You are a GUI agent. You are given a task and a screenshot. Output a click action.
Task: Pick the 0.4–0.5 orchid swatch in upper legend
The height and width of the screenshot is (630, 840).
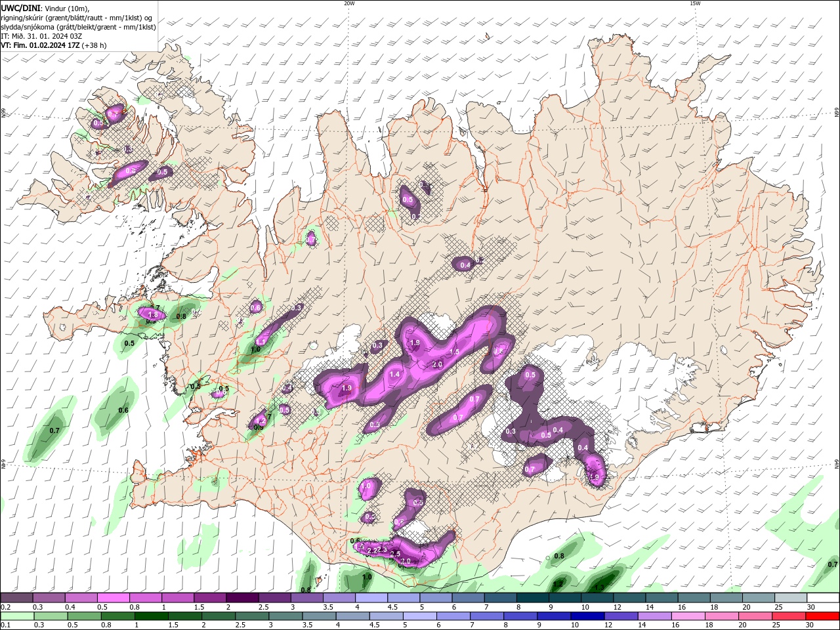[x=81, y=598]
